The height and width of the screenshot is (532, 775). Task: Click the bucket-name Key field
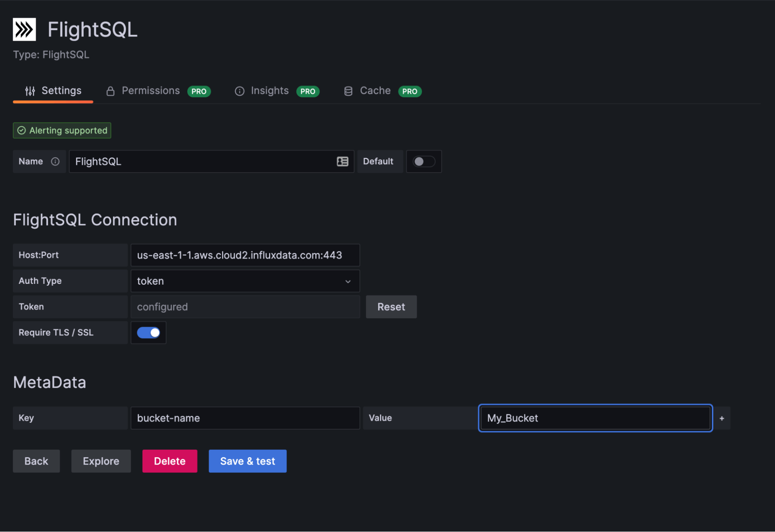(245, 418)
